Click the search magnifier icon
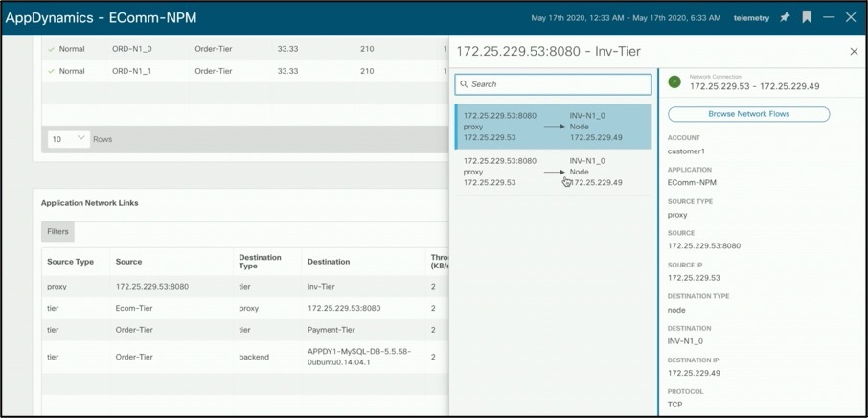This screenshot has width=868, height=418. point(464,84)
